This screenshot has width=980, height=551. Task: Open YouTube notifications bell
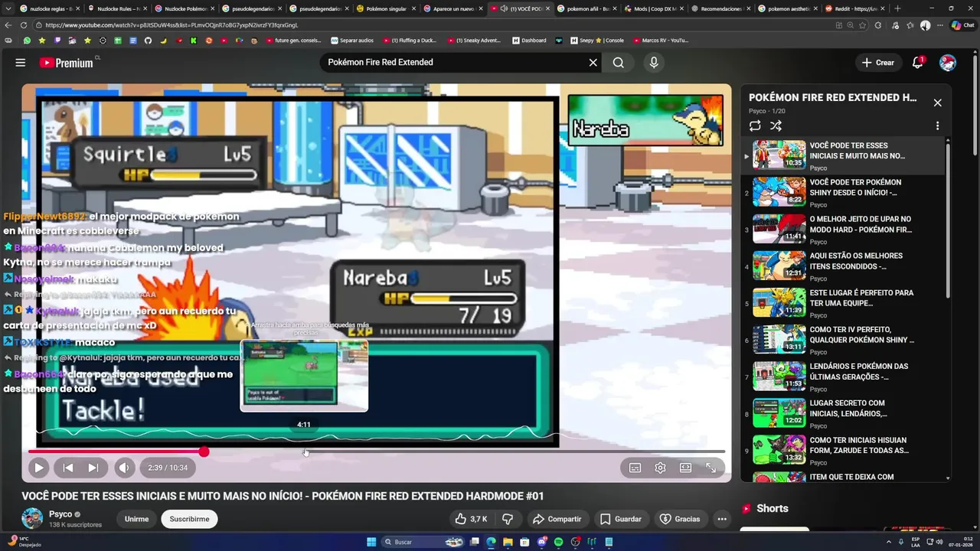click(x=917, y=63)
